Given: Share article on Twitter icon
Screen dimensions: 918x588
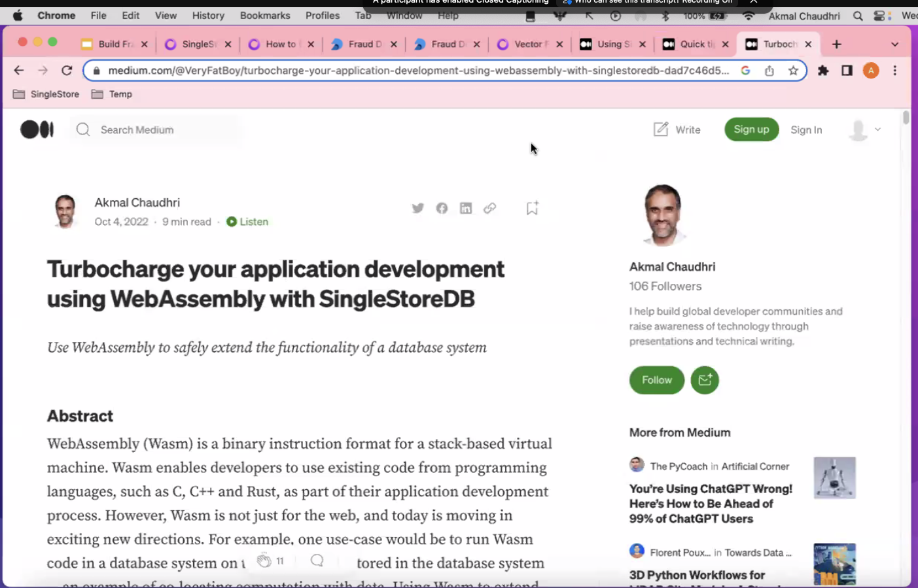Looking at the screenshot, I should (x=417, y=208).
